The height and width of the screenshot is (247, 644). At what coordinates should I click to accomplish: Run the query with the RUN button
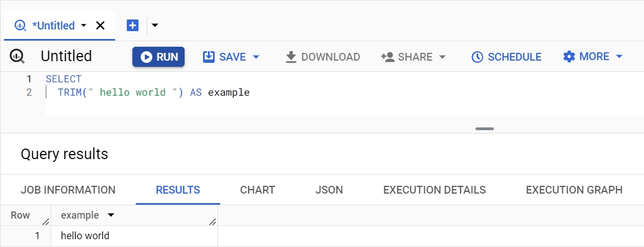158,57
